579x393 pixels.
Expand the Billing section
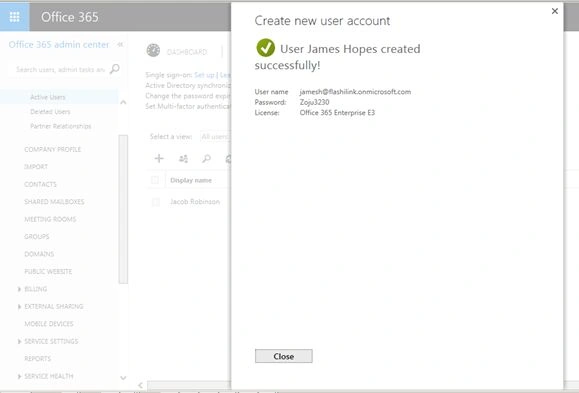pyautogui.click(x=19, y=289)
